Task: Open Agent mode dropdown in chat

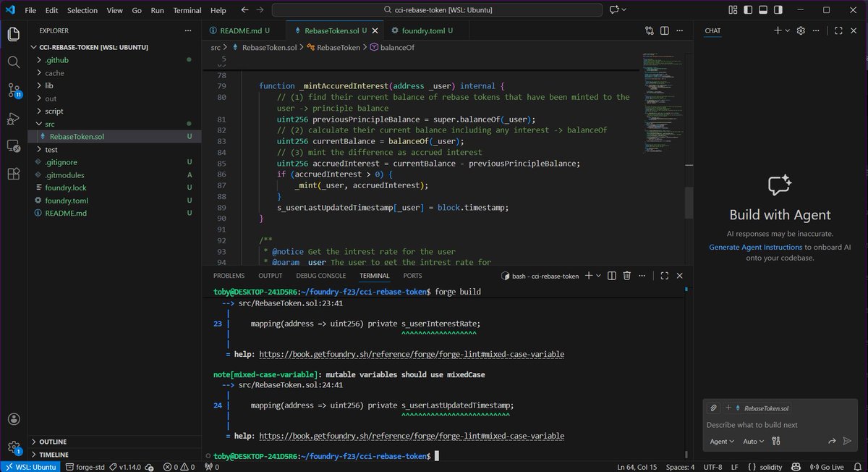Action: coord(722,441)
